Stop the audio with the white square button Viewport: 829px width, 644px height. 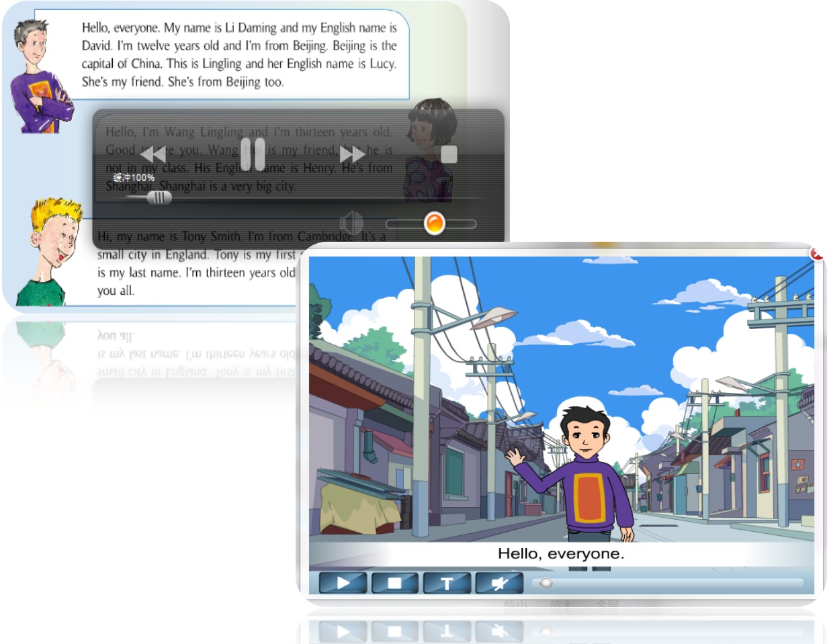449,154
